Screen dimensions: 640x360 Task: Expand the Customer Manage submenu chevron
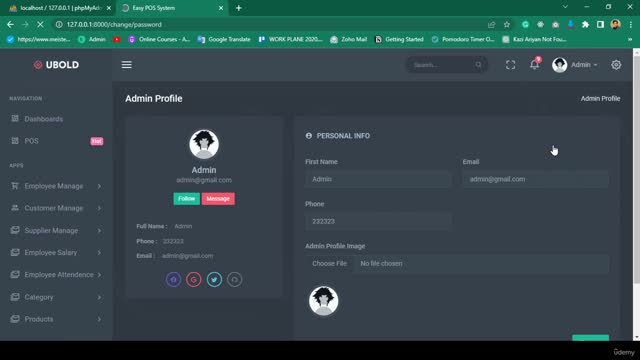point(99,208)
